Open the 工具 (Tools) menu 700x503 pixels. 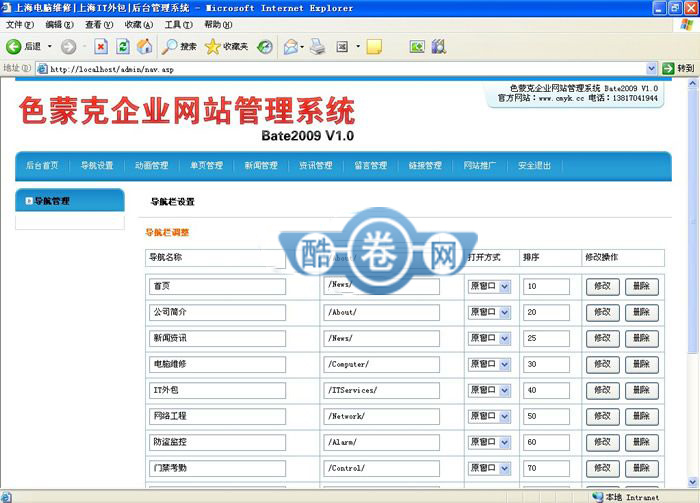click(179, 25)
